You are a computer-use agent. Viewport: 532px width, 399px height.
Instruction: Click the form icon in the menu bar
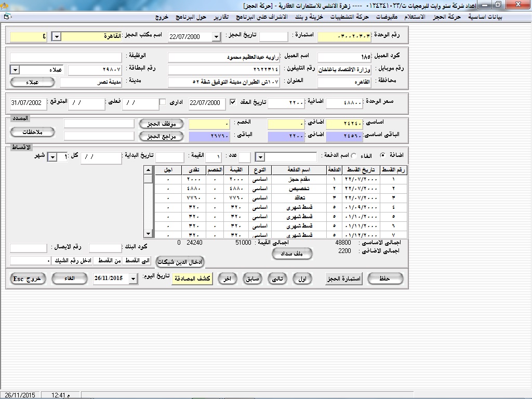(6, 17)
